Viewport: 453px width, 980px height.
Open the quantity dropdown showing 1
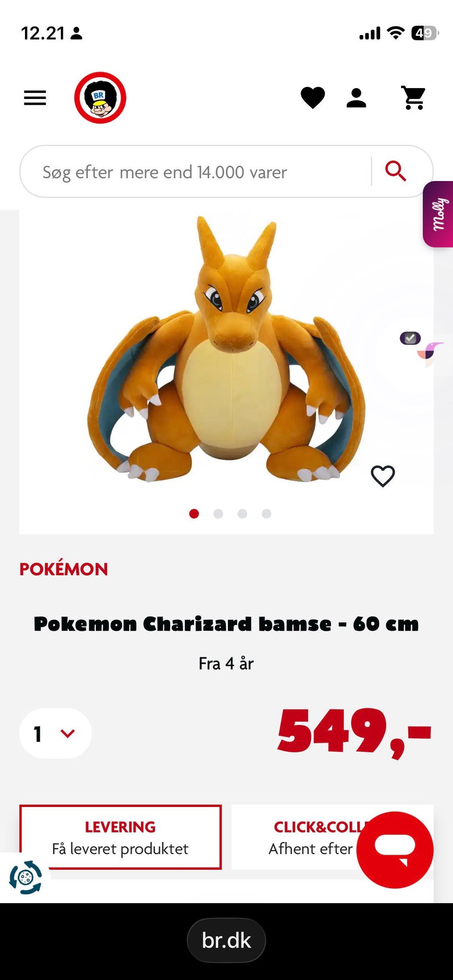(55, 733)
